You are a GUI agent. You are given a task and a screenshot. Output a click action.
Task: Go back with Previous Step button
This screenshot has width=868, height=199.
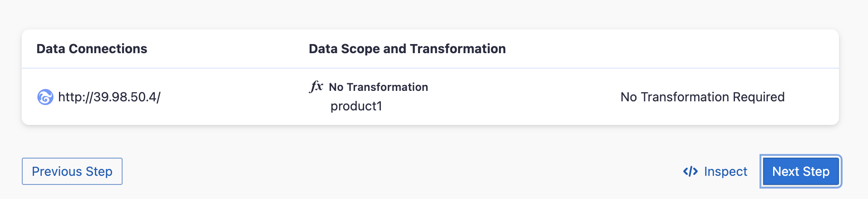72,171
